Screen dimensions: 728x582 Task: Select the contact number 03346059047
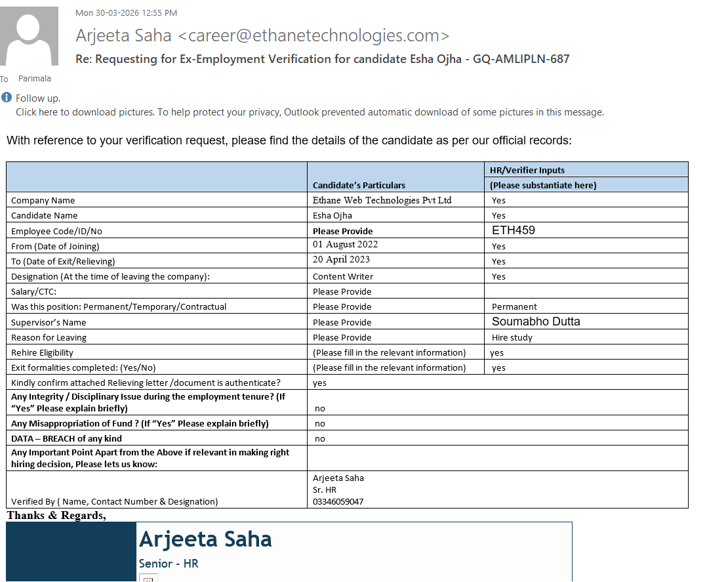click(338, 502)
